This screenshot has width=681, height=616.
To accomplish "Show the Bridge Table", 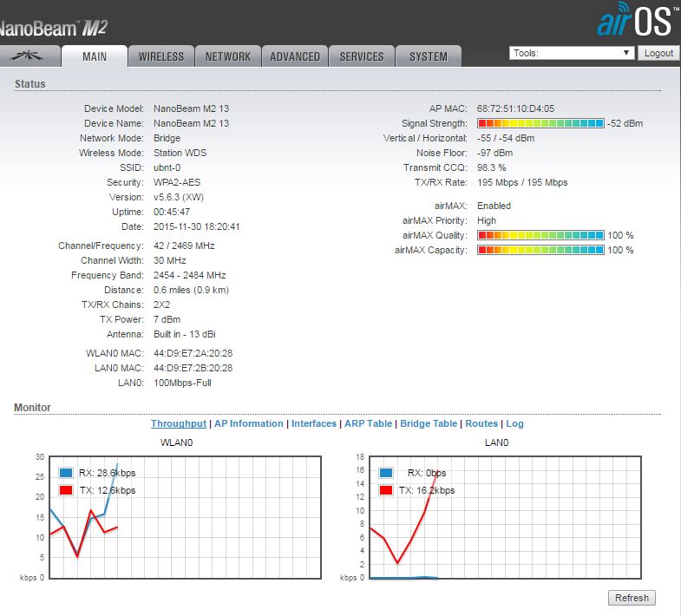I will [x=429, y=423].
